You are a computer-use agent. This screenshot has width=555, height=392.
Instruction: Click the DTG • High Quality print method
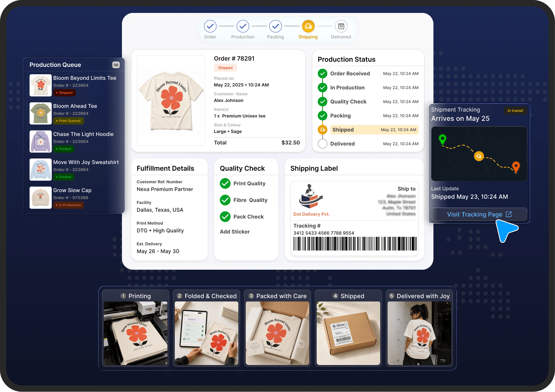click(160, 231)
